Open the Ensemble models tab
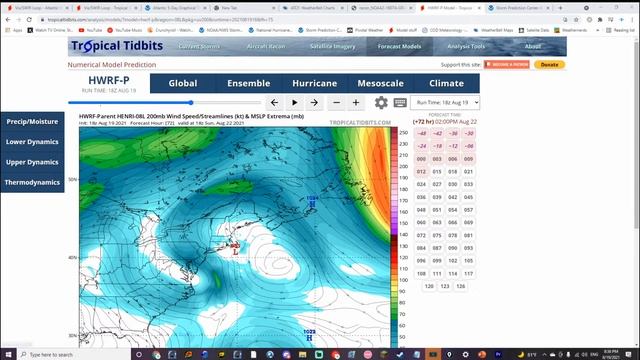The image size is (640, 360). click(x=249, y=83)
